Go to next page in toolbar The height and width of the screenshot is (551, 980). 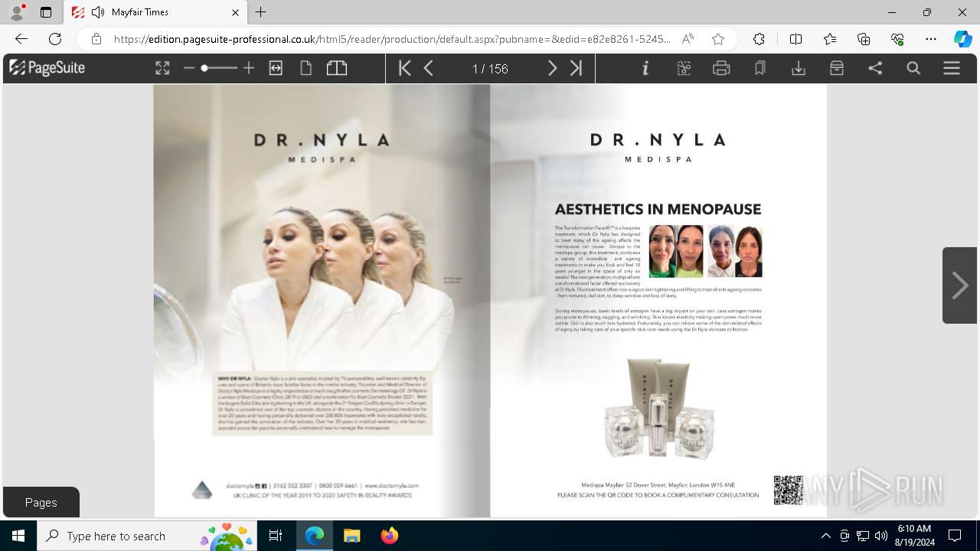coord(552,68)
